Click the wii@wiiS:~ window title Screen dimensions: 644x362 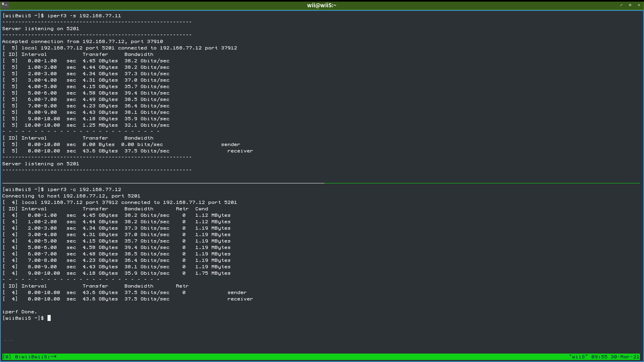pyautogui.click(x=322, y=5)
